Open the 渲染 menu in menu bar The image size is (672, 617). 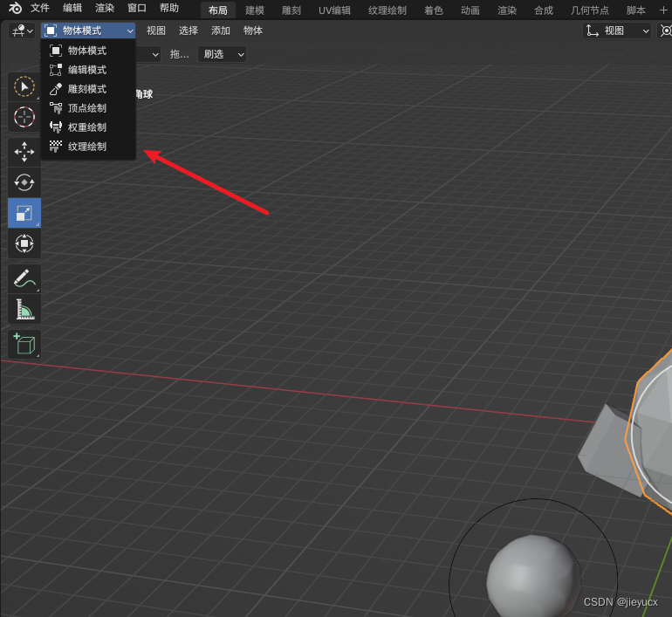point(105,8)
